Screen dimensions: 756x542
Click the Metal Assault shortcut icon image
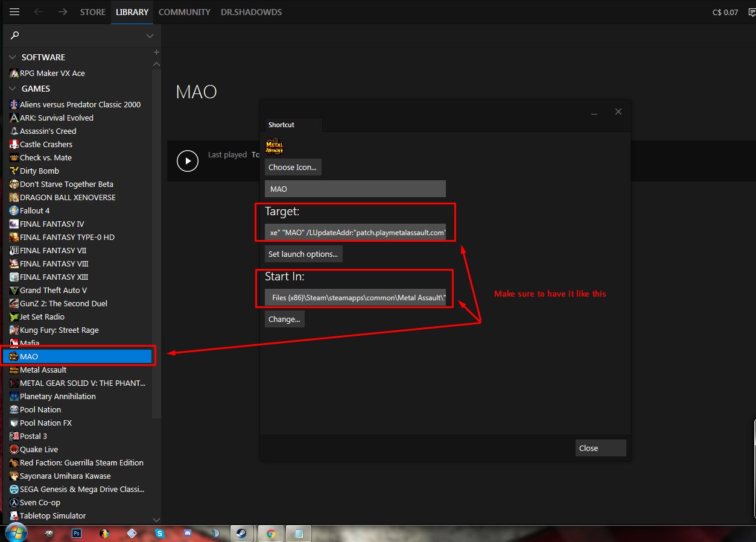275,147
